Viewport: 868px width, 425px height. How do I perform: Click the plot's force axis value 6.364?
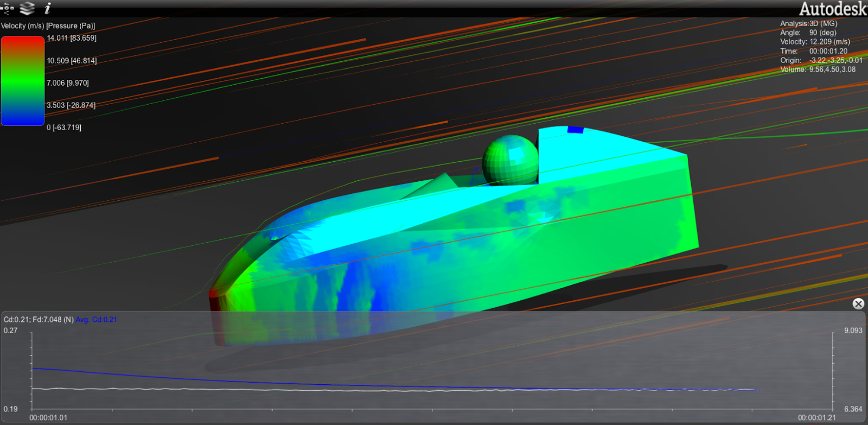click(853, 409)
